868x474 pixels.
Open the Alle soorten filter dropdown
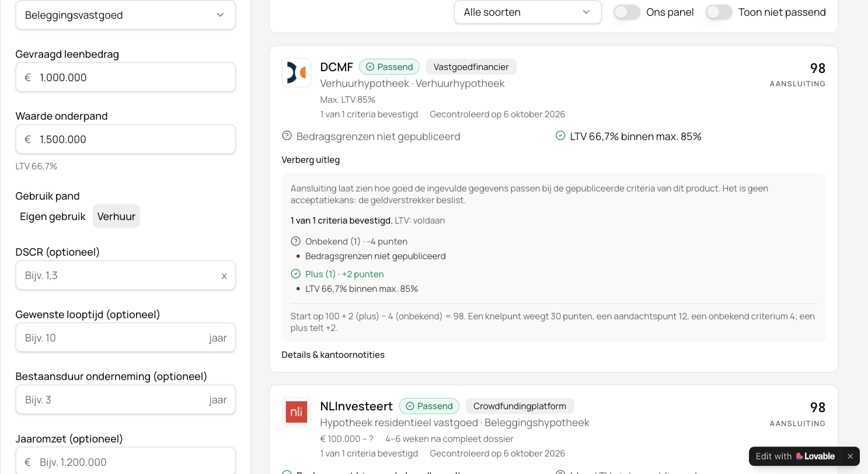(528, 12)
